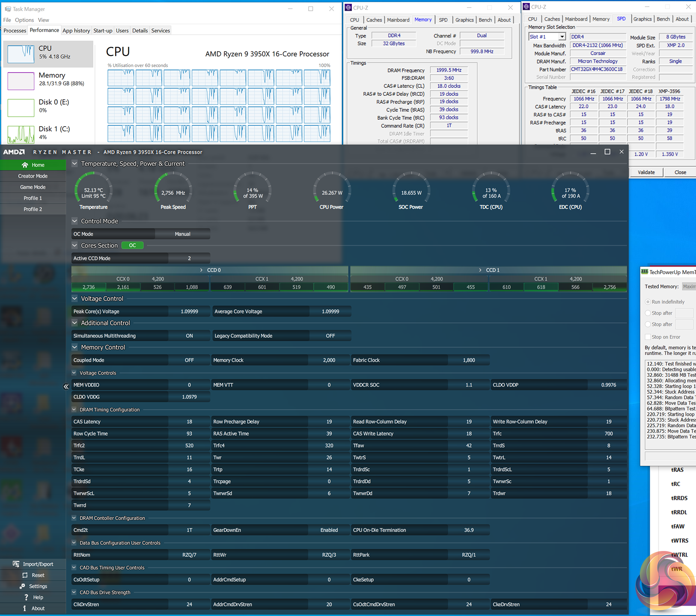Select Run indefinitely radio button
Screen dimensions: 696x616
pyautogui.click(x=648, y=302)
